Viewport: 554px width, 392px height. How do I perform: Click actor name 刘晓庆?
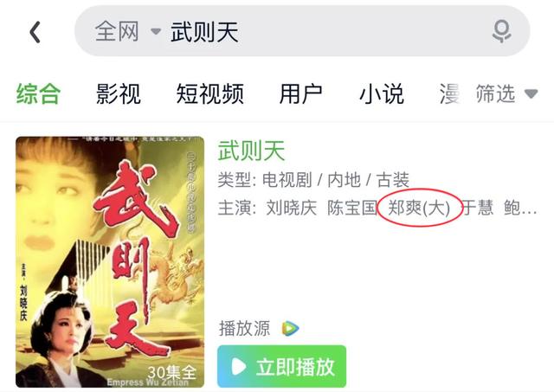click(x=291, y=208)
